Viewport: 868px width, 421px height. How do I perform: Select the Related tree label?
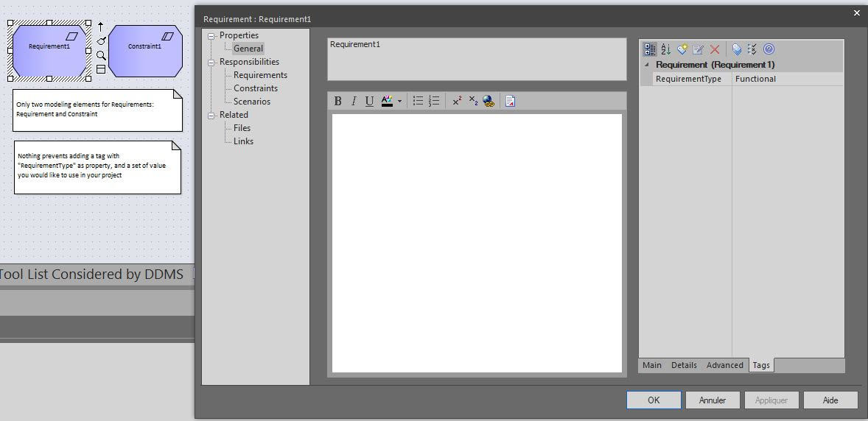point(234,115)
